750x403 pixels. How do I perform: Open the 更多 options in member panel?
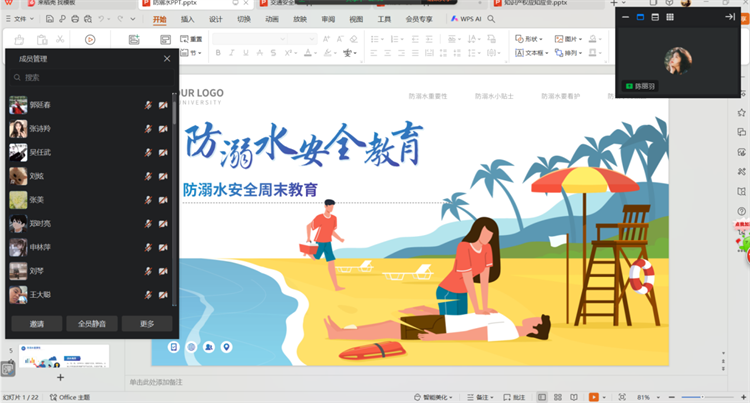coord(148,323)
